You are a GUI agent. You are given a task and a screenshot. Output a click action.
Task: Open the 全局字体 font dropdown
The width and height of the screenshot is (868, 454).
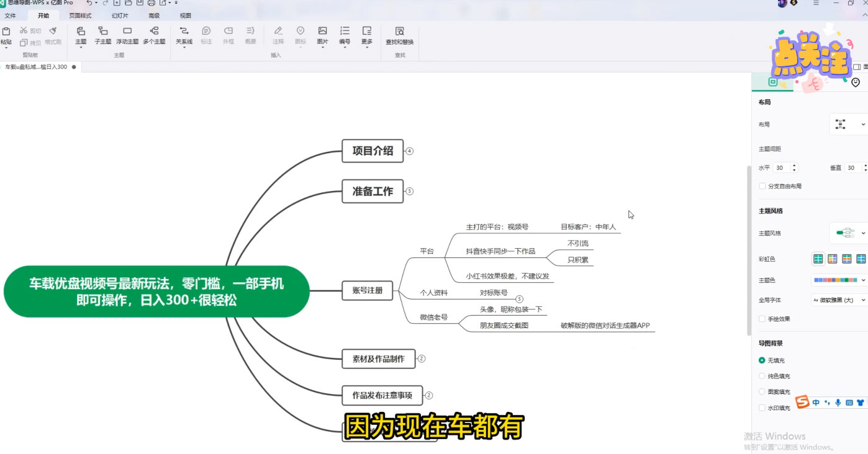tap(838, 300)
